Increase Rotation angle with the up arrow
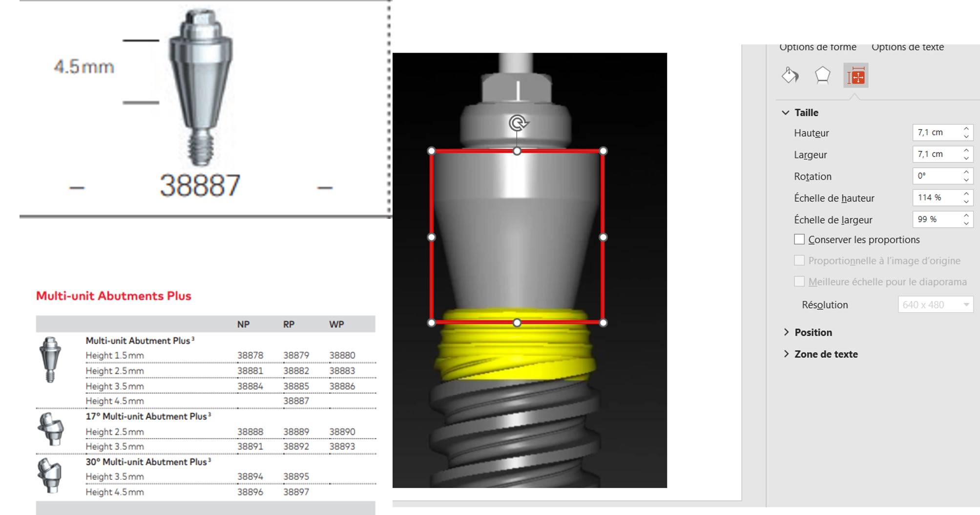This screenshot has width=980, height=515. 966,172
